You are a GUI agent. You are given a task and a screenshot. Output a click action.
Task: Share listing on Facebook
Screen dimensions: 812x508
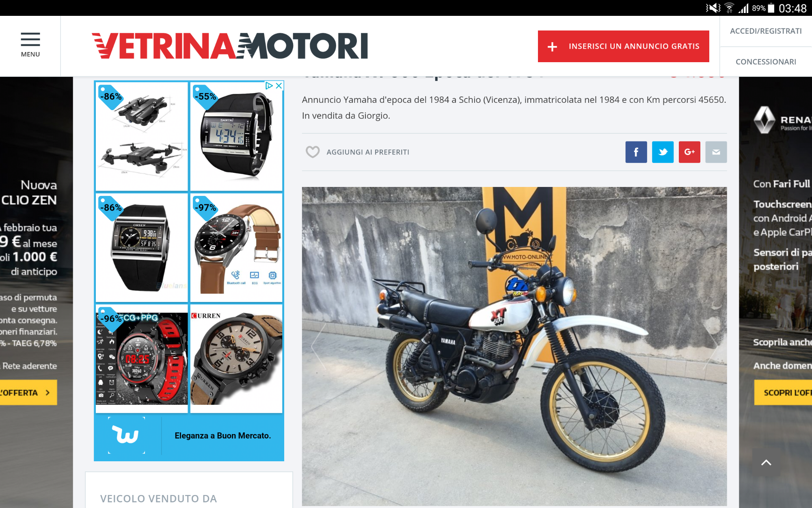[636, 152]
